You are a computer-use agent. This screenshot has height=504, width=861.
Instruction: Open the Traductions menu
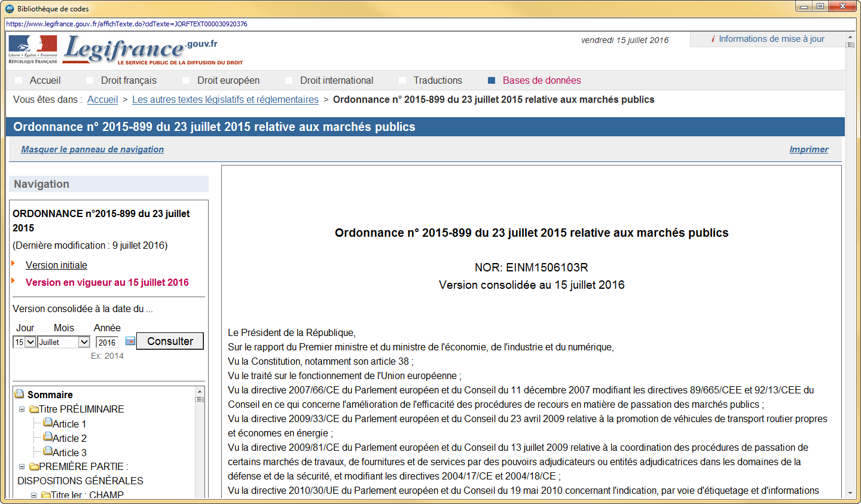[x=438, y=80]
